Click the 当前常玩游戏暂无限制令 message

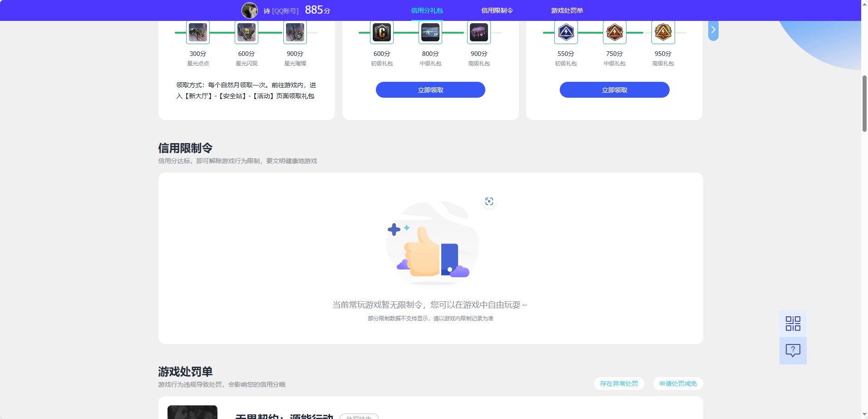click(429, 305)
